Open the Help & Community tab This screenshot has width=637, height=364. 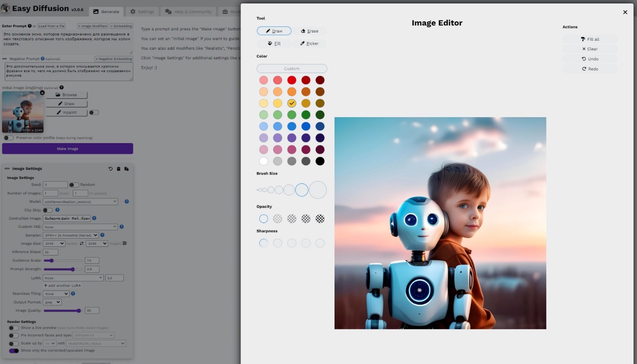pos(189,12)
